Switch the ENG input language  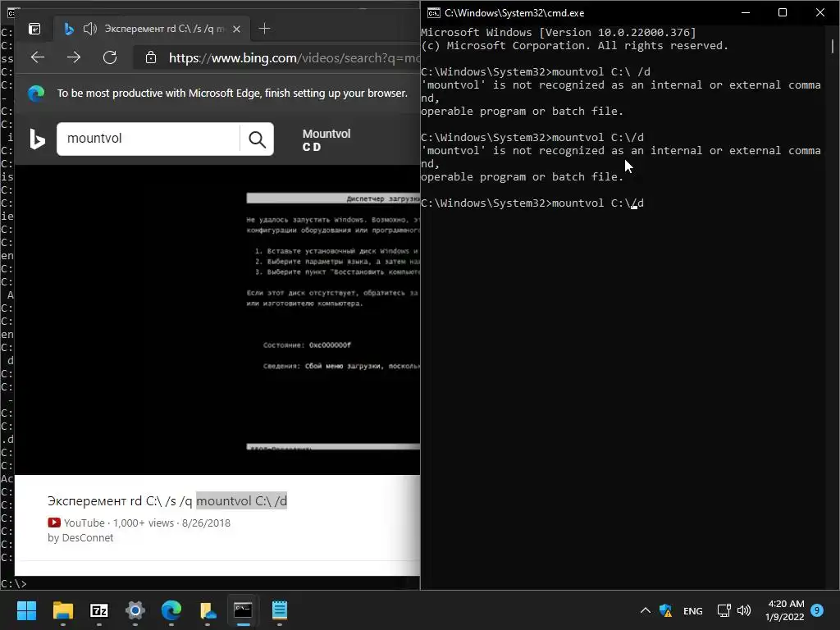pyautogui.click(x=692, y=610)
